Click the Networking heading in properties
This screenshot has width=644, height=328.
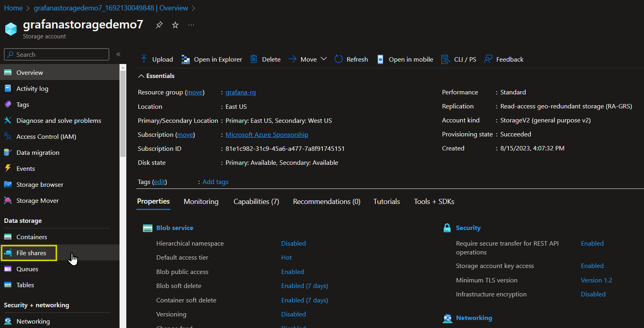(474, 318)
